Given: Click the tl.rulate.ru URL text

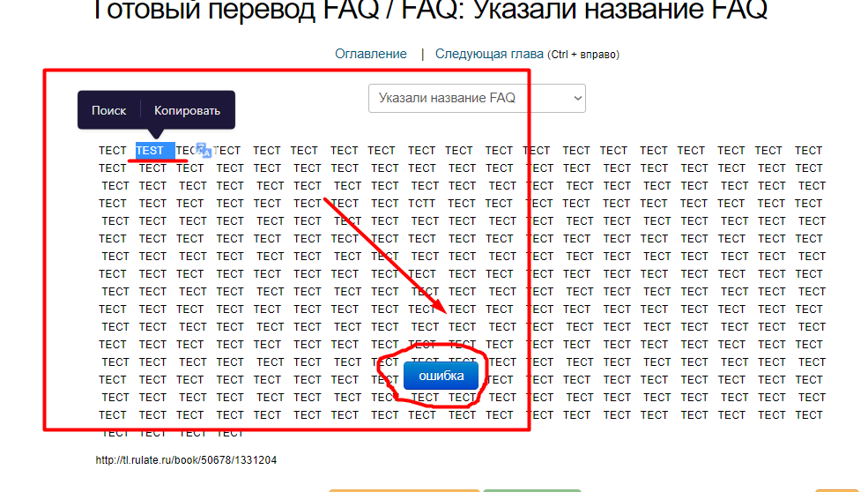Looking at the screenshot, I should [x=187, y=460].
